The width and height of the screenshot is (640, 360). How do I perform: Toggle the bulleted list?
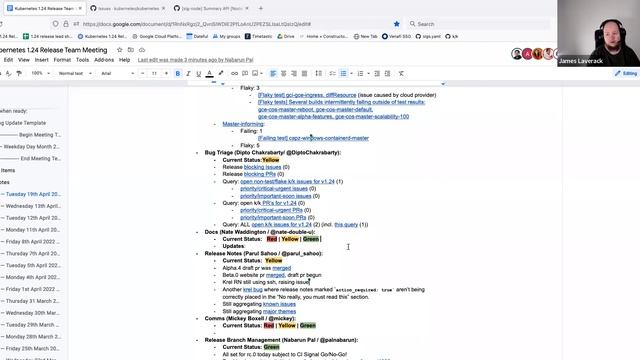343,73
